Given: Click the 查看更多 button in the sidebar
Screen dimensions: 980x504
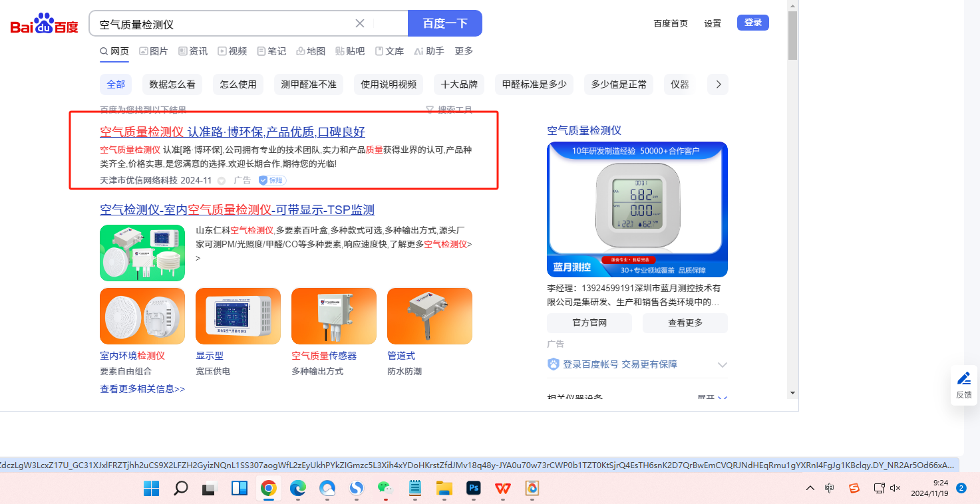Looking at the screenshot, I should (685, 322).
